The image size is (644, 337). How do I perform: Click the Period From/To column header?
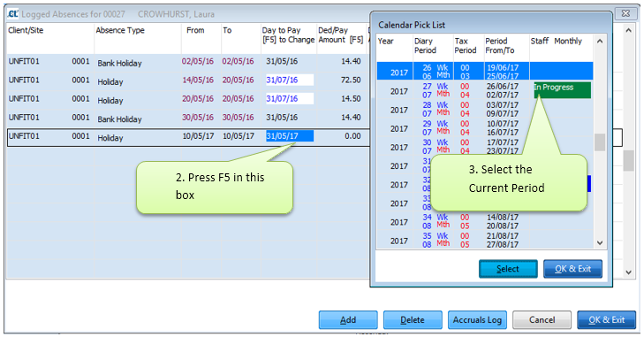500,46
